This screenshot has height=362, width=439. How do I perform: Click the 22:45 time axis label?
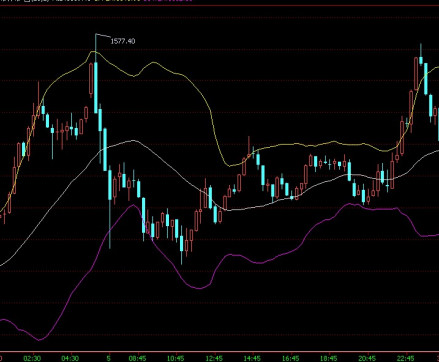(405, 359)
